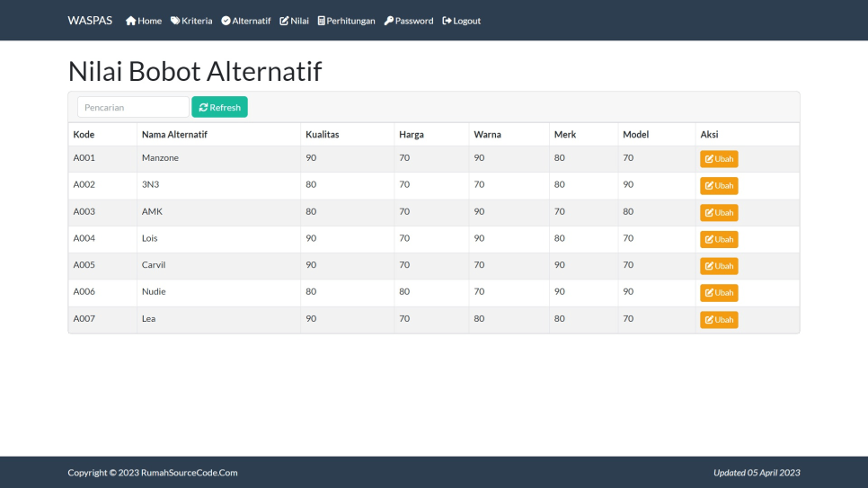Click the Alternatif checkmark circle icon

pos(226,21)
